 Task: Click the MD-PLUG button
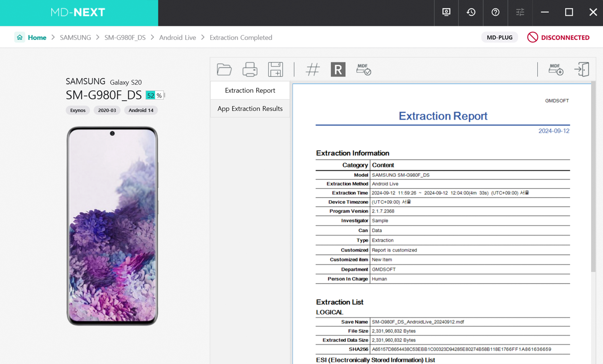pos(499,37)
